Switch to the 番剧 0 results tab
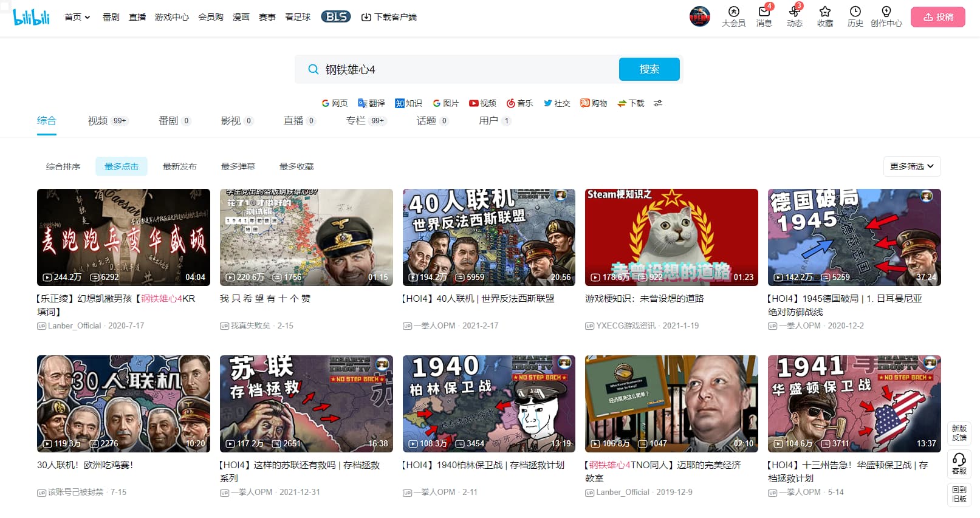Screen dimensions: 980x518 pos(175,121)
